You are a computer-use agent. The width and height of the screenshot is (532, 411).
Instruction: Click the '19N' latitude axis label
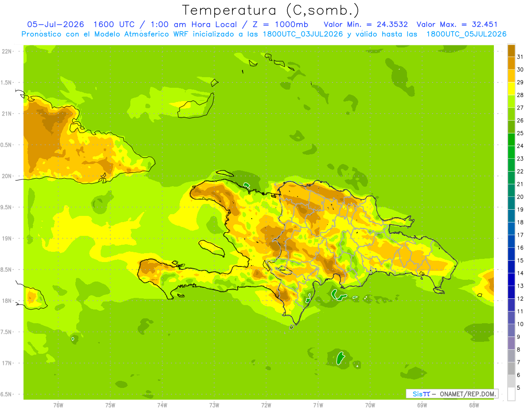click(x=7, y=239)
